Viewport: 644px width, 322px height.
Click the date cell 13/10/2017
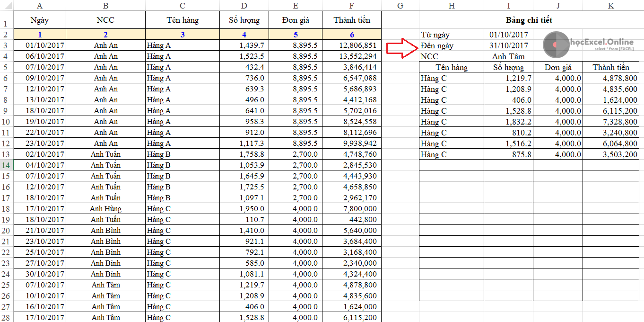40,100
